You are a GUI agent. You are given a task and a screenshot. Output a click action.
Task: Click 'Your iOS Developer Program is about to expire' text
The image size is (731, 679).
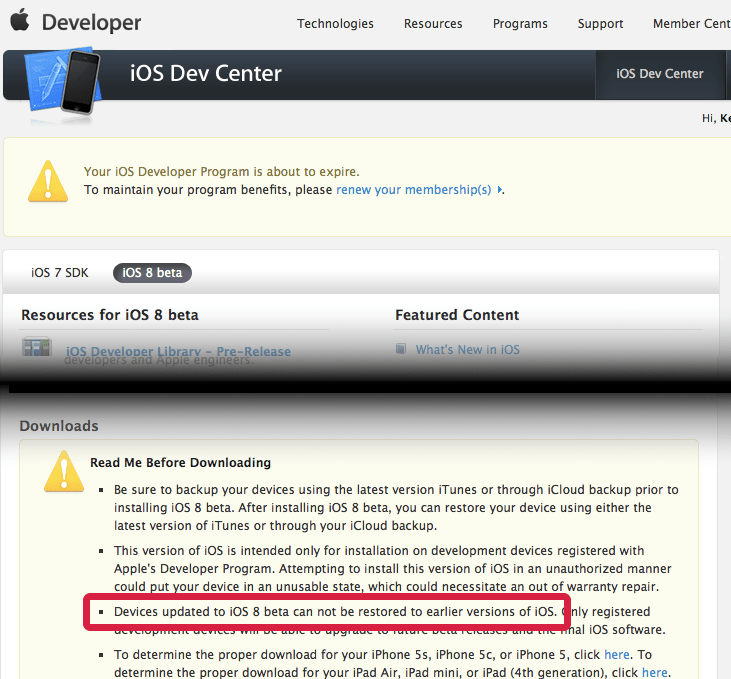coord(221,172)
